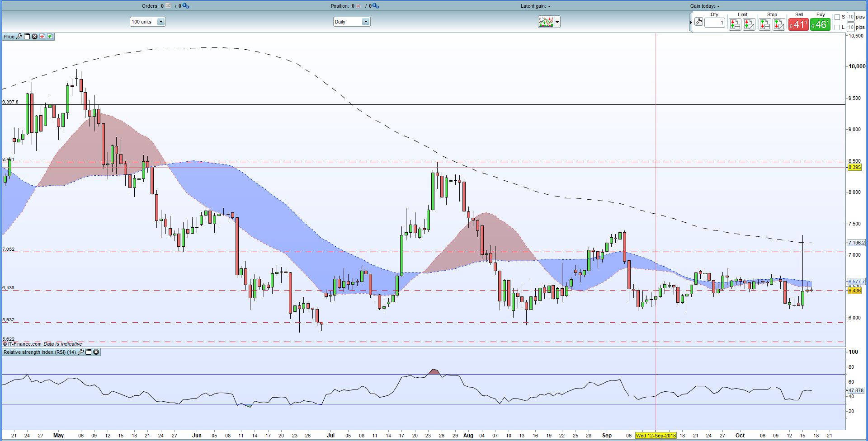Place first Stop order icon
The height and width of the screenshot is (441, 868).
pos(765,24)
